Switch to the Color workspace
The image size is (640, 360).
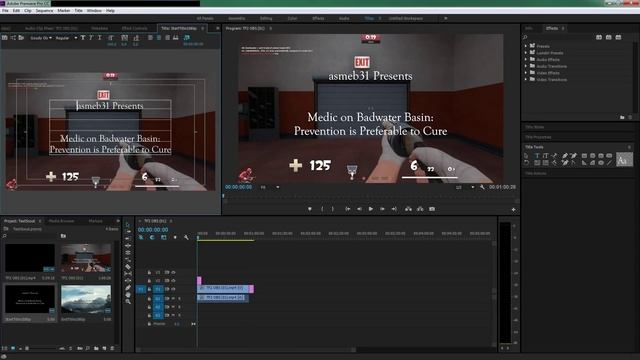[x=292, y=18]
